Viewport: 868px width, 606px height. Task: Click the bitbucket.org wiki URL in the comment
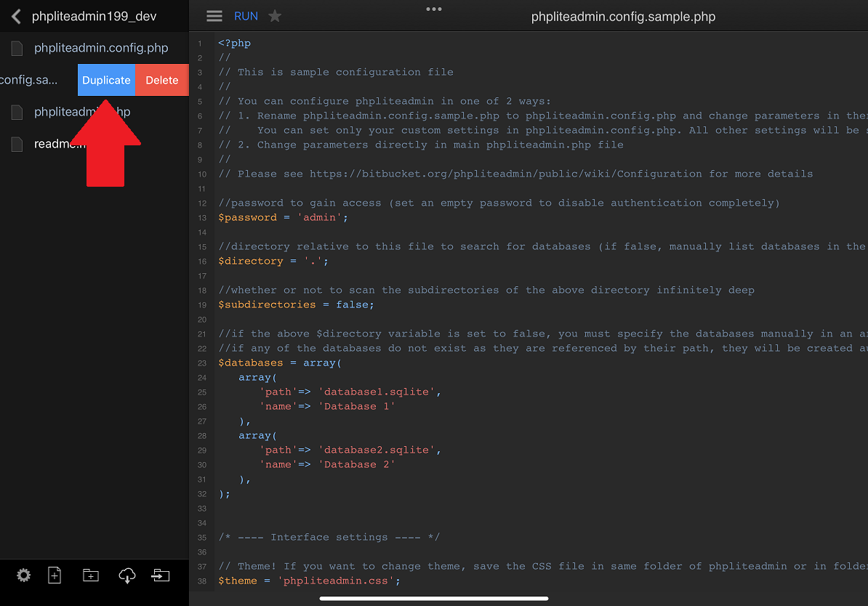[505, 174]
